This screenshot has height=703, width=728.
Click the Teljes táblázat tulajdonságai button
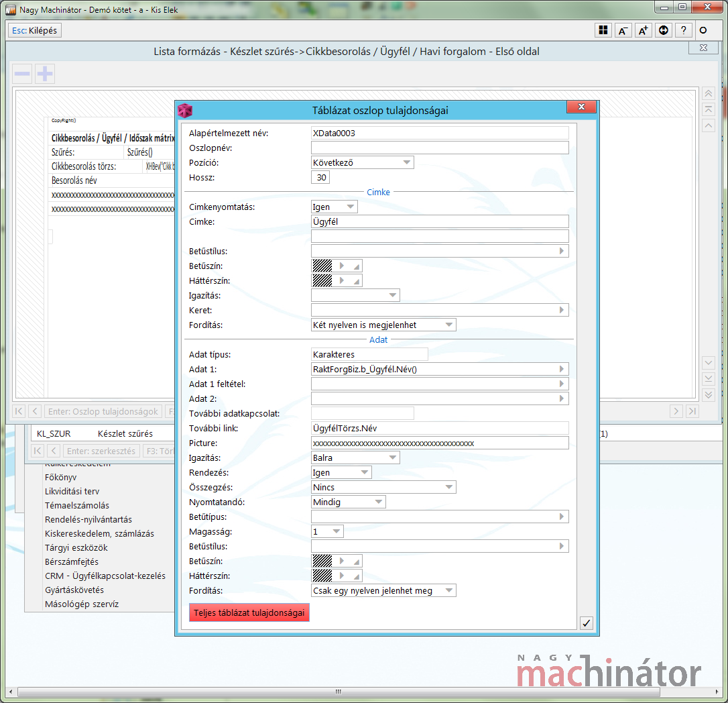[249, 612]
